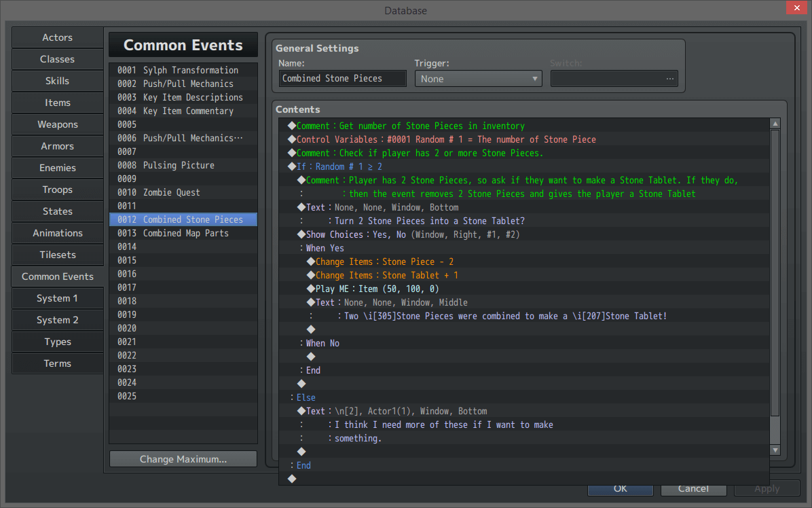Select the blue 'Else' line
The image size is (812, 508).
(x=524, y=397)
